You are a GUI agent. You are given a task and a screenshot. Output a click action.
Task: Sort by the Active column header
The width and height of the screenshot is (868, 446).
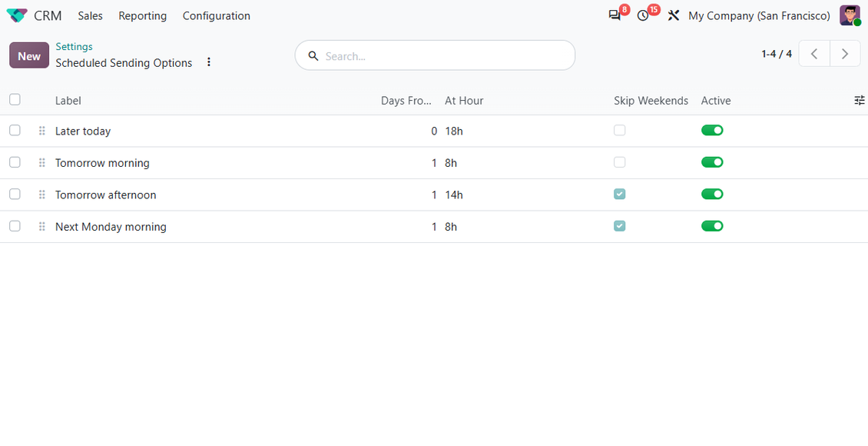[x=716, y=100]
